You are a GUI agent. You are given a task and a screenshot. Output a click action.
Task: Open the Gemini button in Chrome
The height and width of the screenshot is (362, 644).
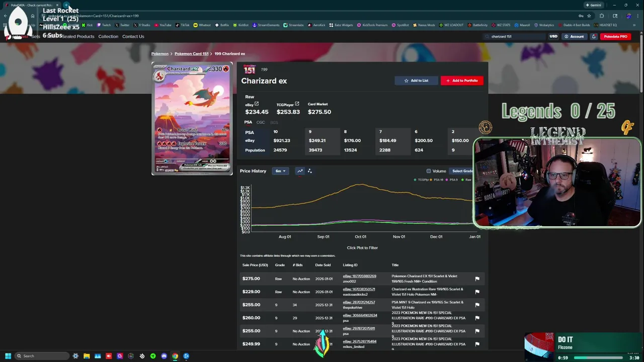point(593,5)
